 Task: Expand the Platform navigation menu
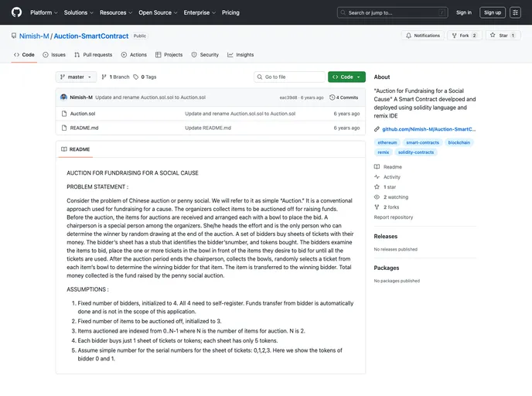43,12
